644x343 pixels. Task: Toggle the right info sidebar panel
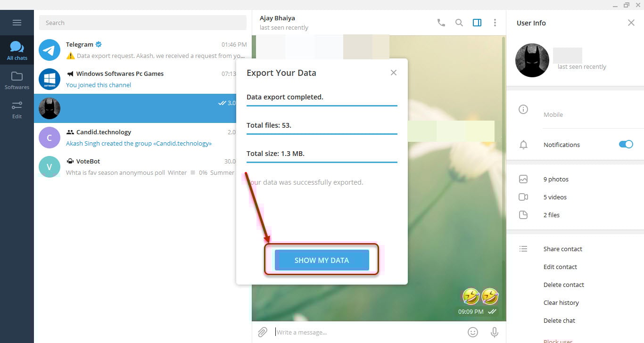[x=477, y=23]
